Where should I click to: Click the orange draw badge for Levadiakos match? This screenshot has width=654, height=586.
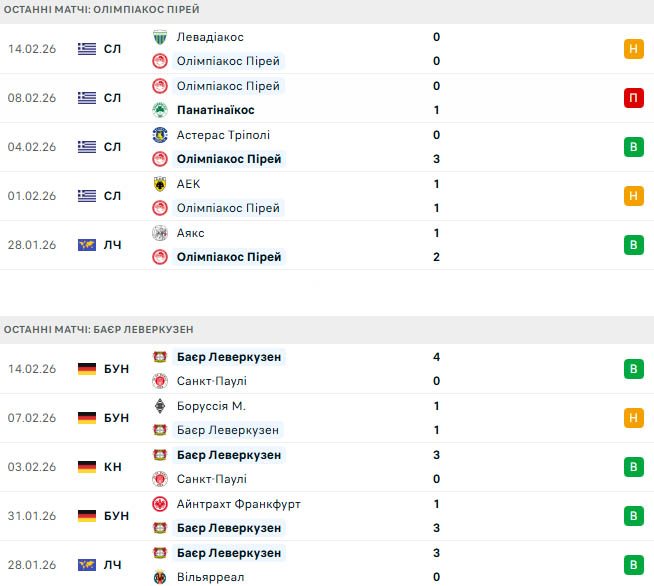(x=633, y=49)
